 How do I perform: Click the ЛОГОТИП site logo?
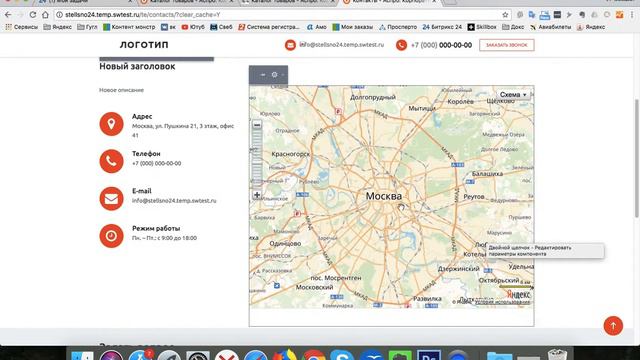[144, 45]
